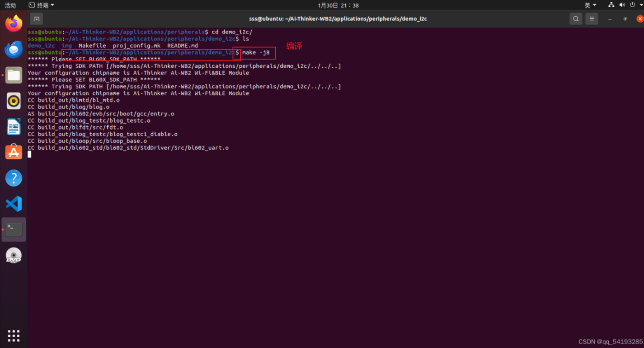Click line 'CC build_out/blog/blog.o'
The image size is (644, 348).
(69, 107)
